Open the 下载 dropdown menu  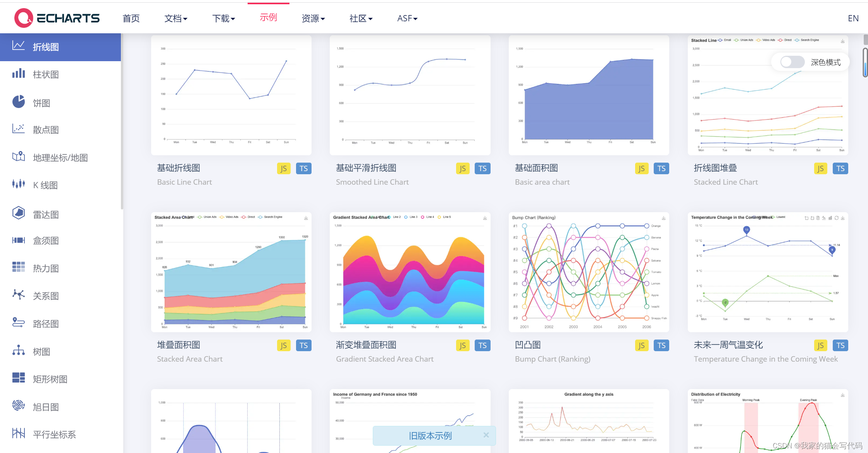(x=223, y=19)
